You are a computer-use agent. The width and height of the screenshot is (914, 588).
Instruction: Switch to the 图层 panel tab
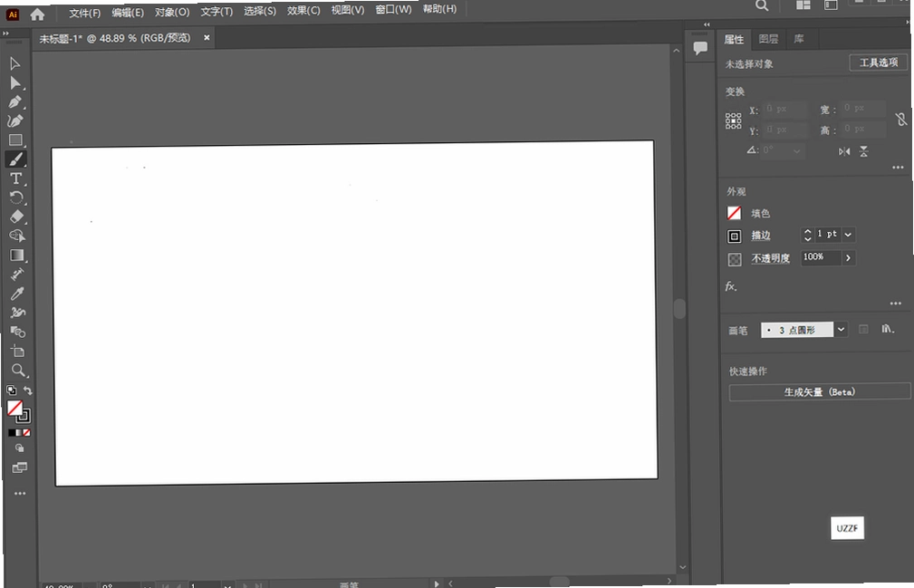pos(768,39)
